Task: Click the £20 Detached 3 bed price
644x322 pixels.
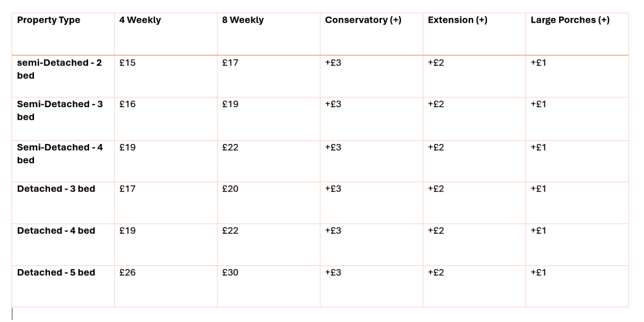Action: tap(230, 189)
